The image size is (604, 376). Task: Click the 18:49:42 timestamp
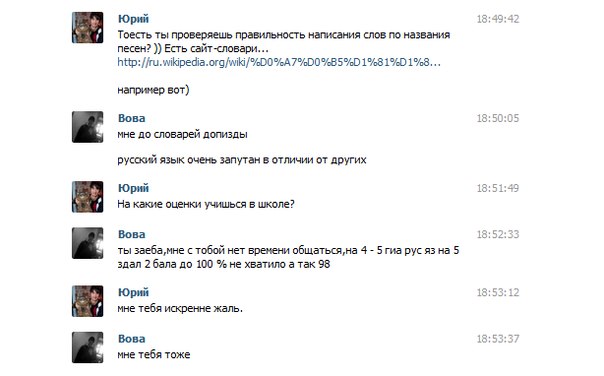coord(498,19)
